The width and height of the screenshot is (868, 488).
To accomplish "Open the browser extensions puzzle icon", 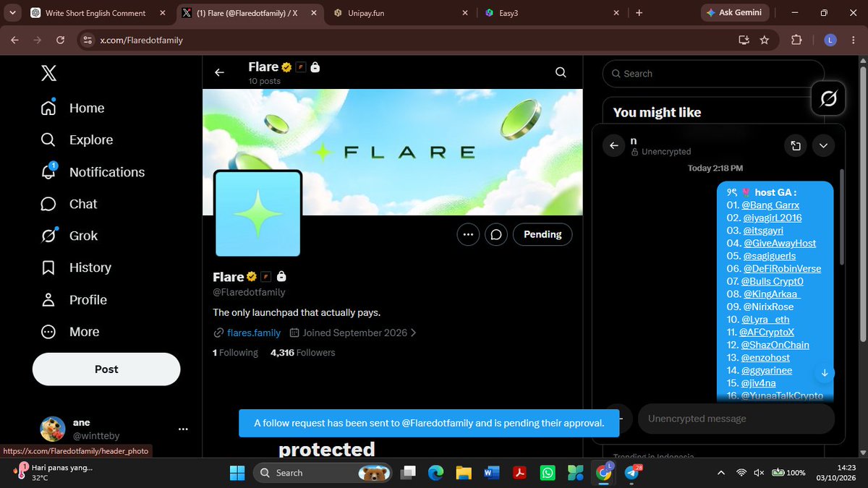I will click(x=797, y=40).
